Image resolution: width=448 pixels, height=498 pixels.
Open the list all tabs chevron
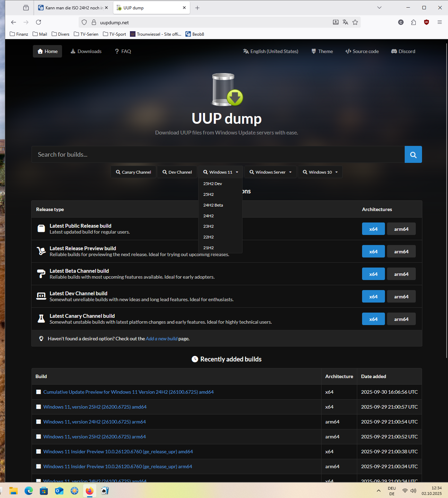(379, 8)
